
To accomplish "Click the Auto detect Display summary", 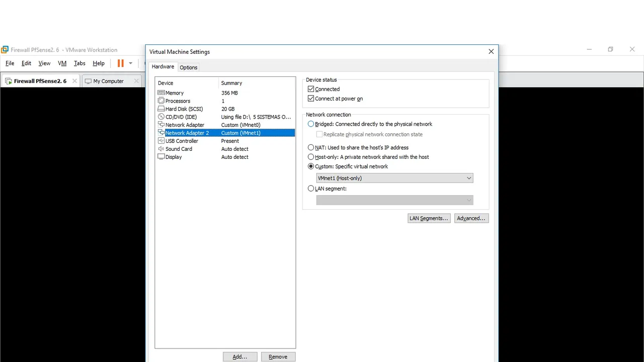I will tap(235, 157).
